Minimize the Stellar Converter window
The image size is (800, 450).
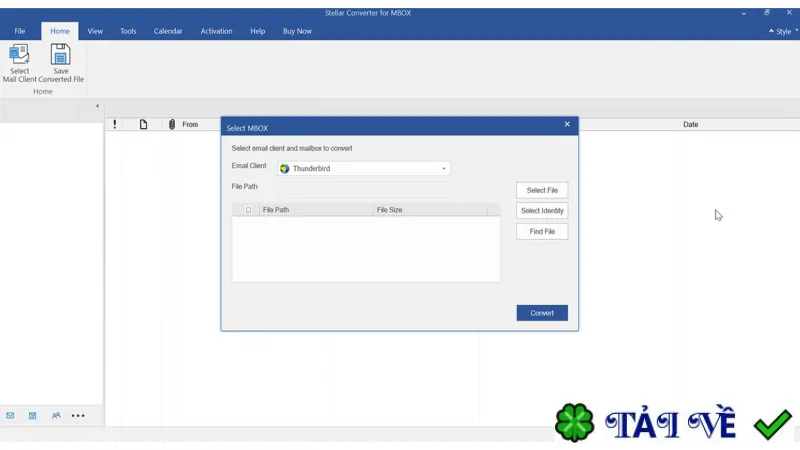tap(744, 13)
